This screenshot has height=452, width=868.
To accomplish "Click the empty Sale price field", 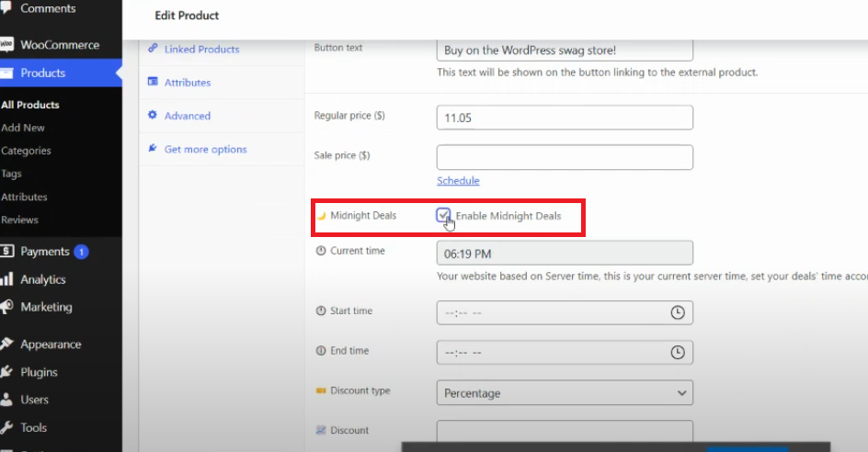I will click(x=564, y=157).
